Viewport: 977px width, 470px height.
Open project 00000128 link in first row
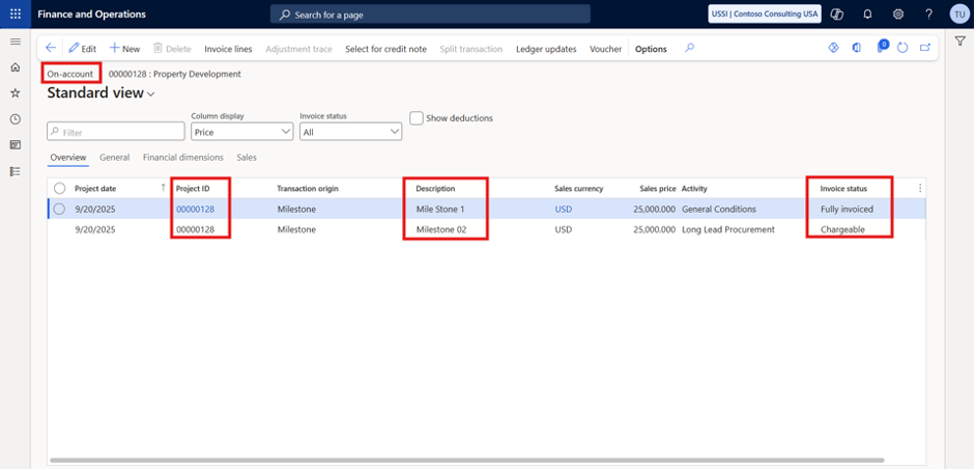tap(195, 209)
